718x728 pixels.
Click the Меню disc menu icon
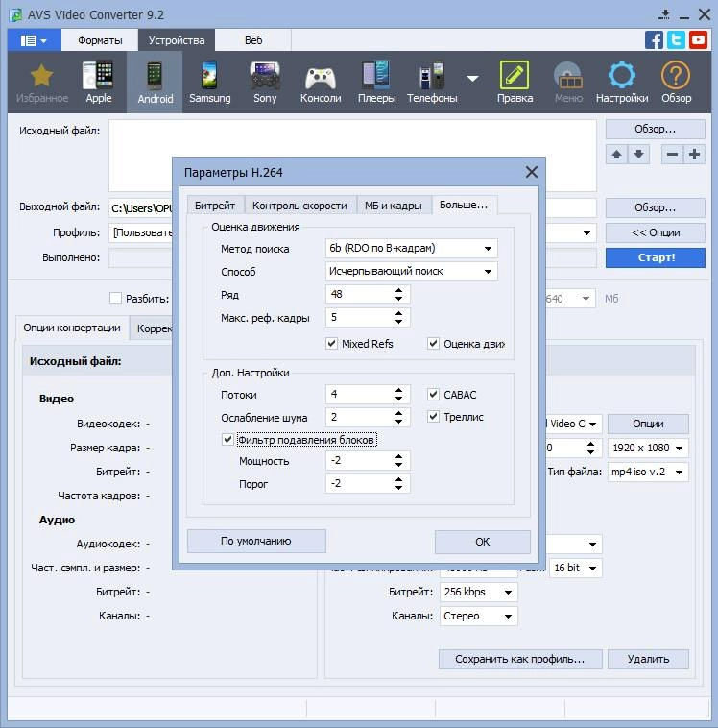tap(568, 84)
